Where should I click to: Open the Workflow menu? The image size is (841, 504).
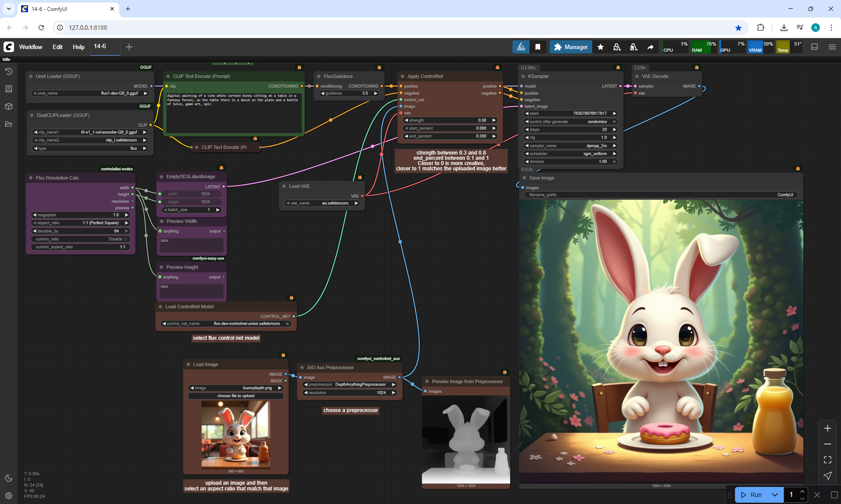[31, 47]
